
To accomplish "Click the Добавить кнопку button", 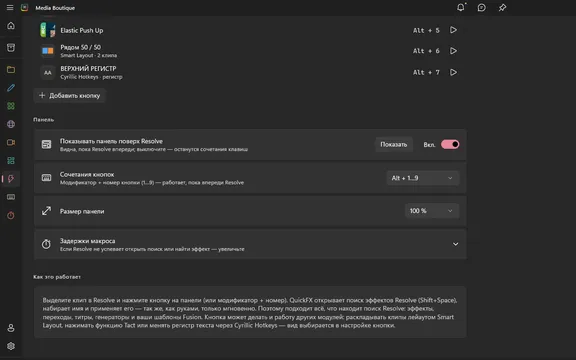I will [x=69, y=96].
